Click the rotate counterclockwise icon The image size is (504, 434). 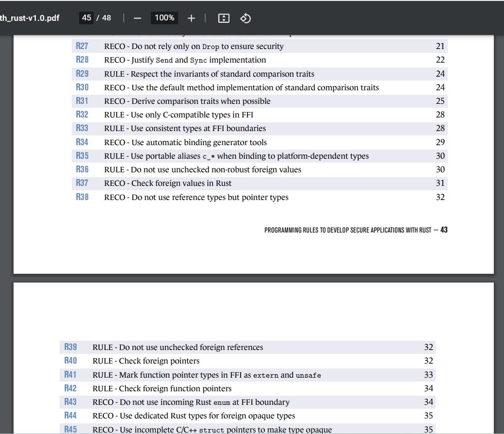coord(245,18)
